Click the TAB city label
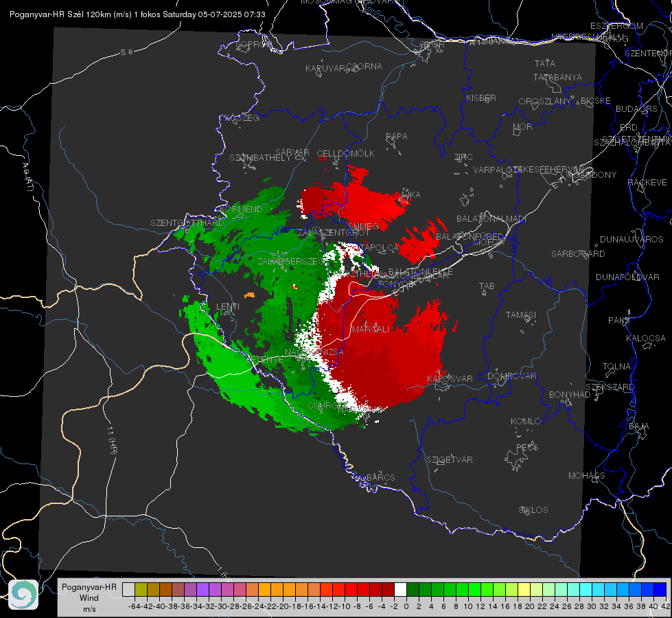Image resolution: width=672 pixels, height=618 pixels. coord(487,286)
